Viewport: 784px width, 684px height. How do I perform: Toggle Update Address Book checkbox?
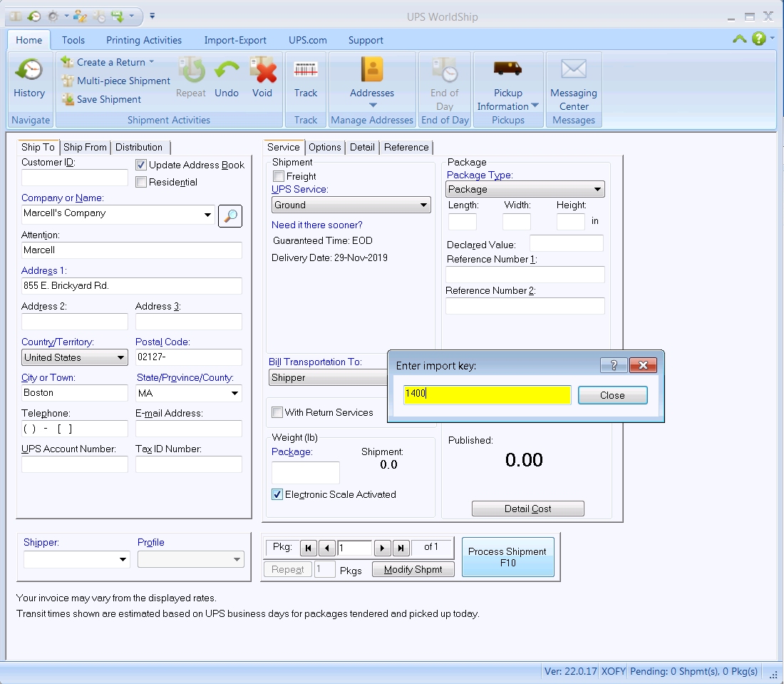point(141,165)
